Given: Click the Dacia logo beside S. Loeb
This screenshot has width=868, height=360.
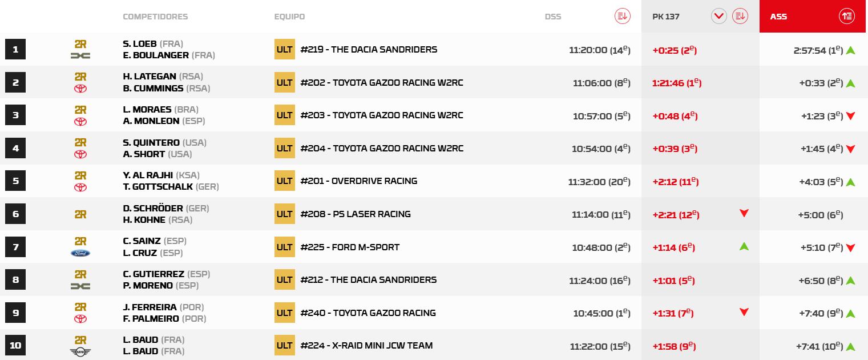Looking at the screenshot, I should (80, 55).
